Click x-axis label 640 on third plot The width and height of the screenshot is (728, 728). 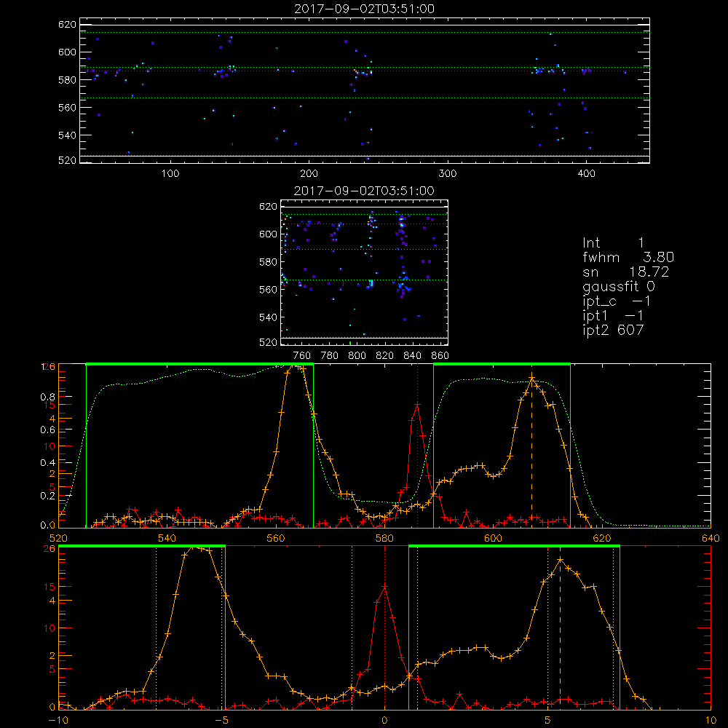point(711,538)
